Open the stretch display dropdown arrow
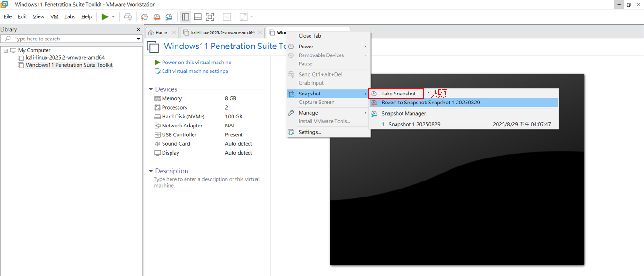Viewport: 644px width, 276px height. 252,17
